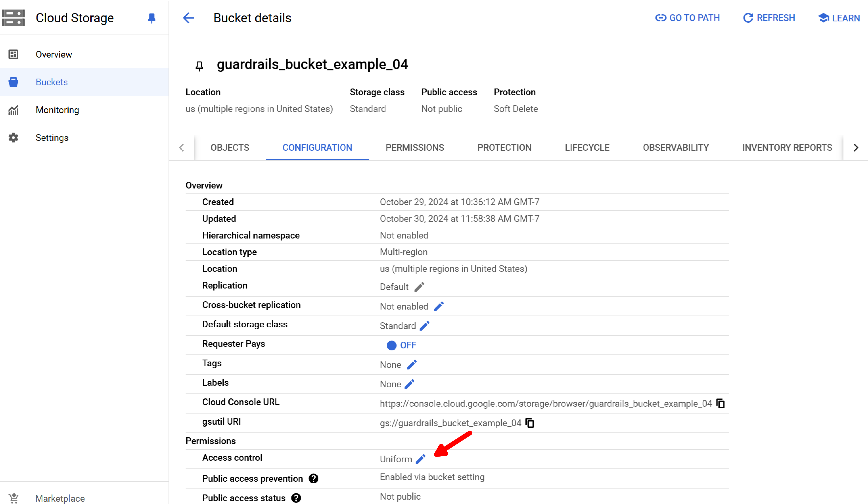The image size is (868, 504).
Task: Switch to the LIFECYCLE tab
Action: pyautogui.click(x=587, y=148)
